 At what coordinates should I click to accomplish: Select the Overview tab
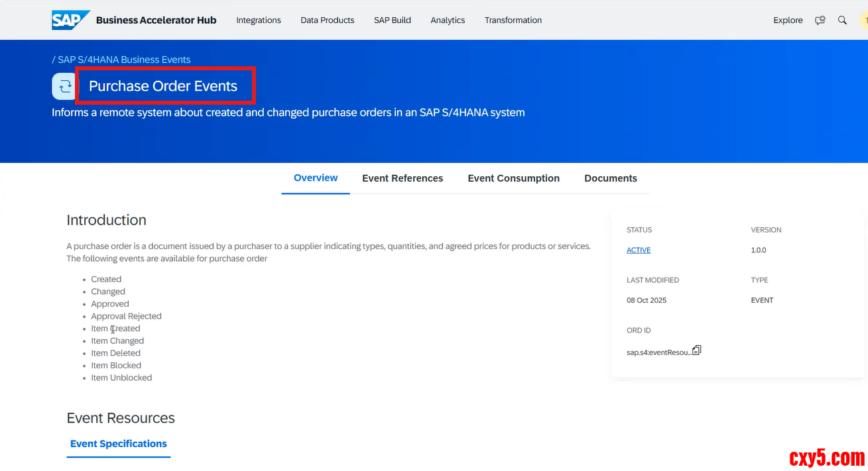tap(316, 178)
